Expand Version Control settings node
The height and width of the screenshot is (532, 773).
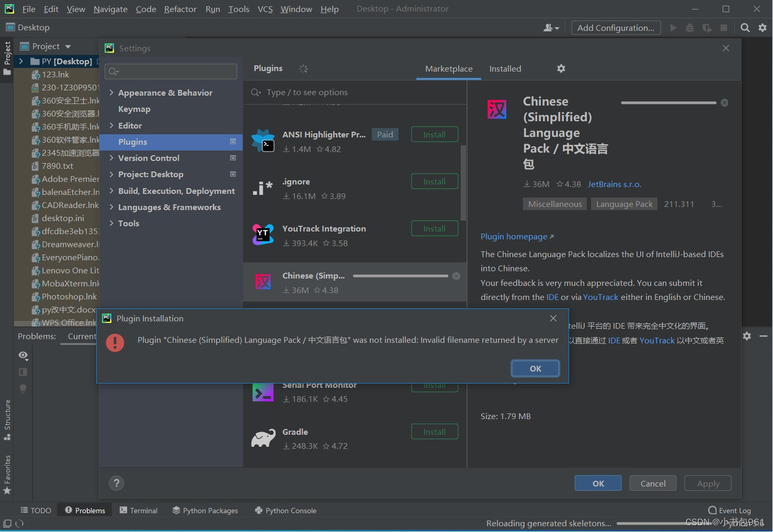click(x=111, y=158)
